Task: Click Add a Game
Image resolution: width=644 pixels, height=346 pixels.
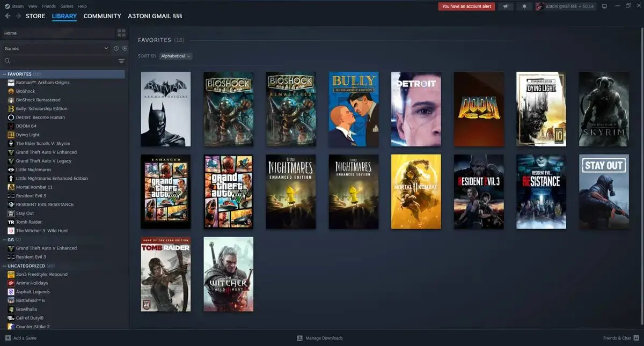Action: point(21,338)
